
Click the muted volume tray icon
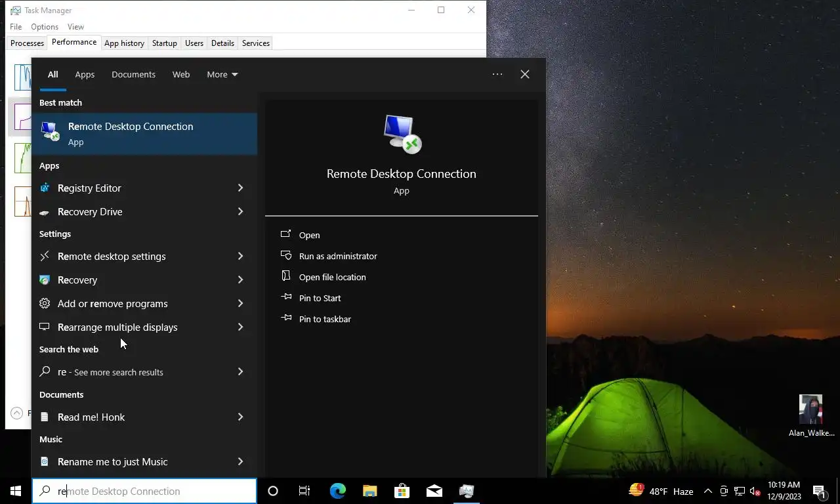point(755,491)
